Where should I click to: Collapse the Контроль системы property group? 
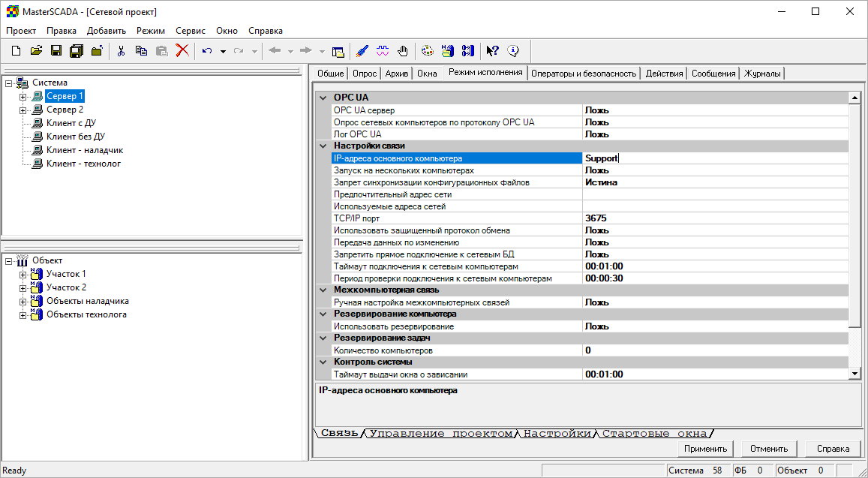point(323,362)
